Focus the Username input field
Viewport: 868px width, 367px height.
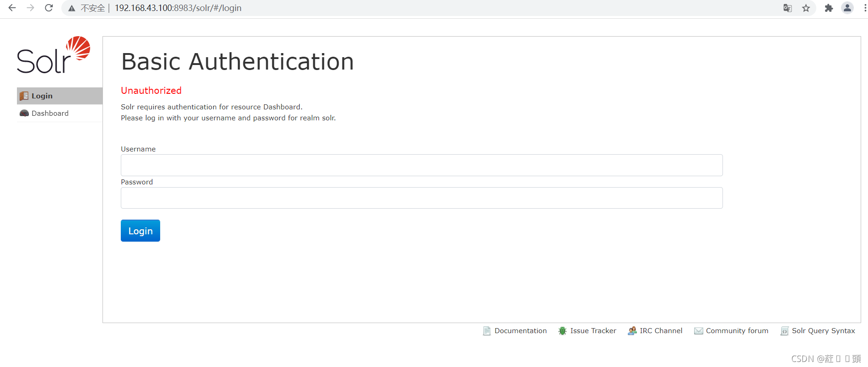(421, 165)
